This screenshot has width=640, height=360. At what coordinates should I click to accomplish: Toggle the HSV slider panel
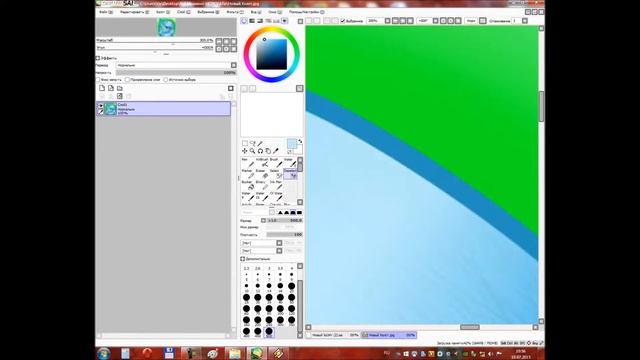click(260, 20)
